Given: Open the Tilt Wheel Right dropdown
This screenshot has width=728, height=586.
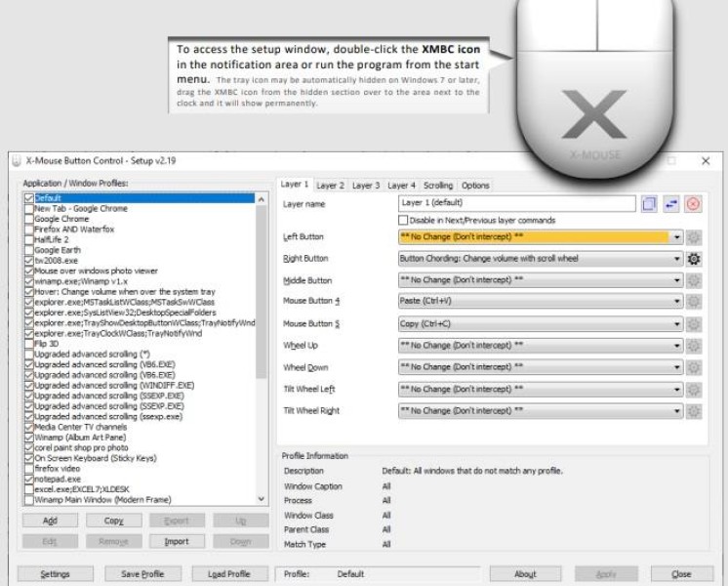Looking at the screenshot, I should tap(541, 411).
